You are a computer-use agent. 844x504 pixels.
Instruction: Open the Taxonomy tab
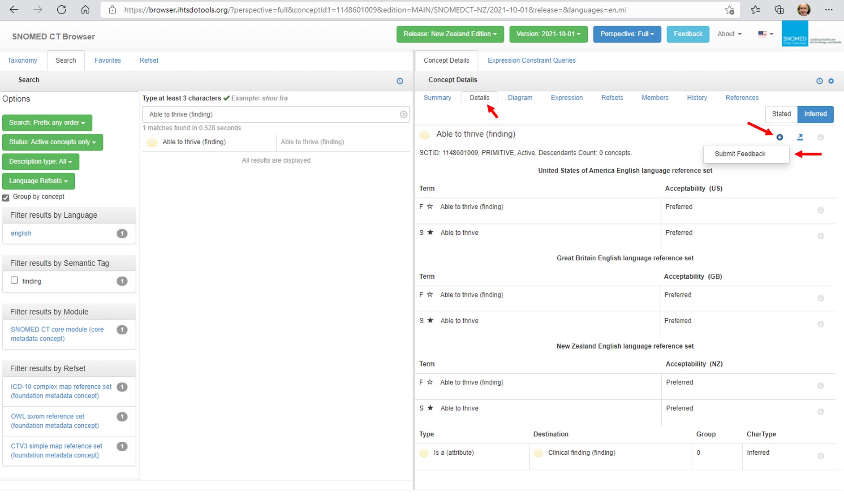[x=22, y=60]
